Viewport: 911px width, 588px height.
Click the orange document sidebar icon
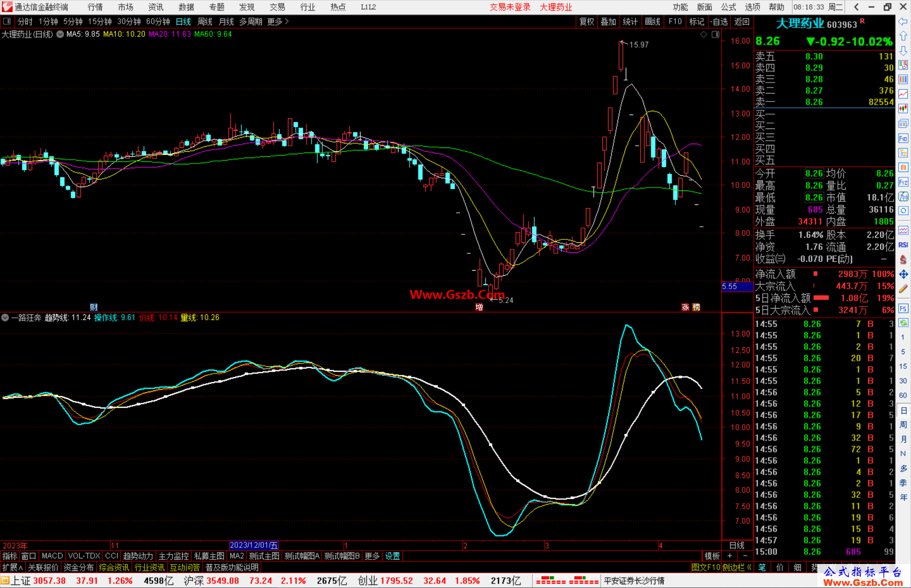903,167
